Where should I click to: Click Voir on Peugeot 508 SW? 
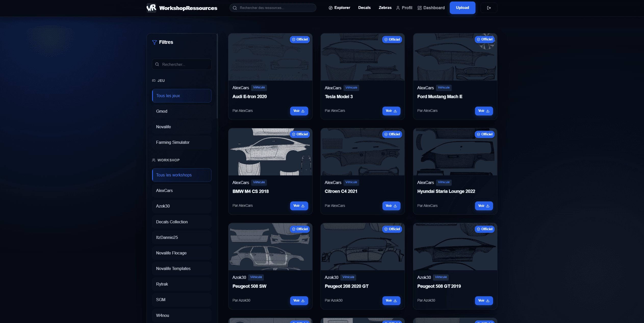click(x=299, y=301)
